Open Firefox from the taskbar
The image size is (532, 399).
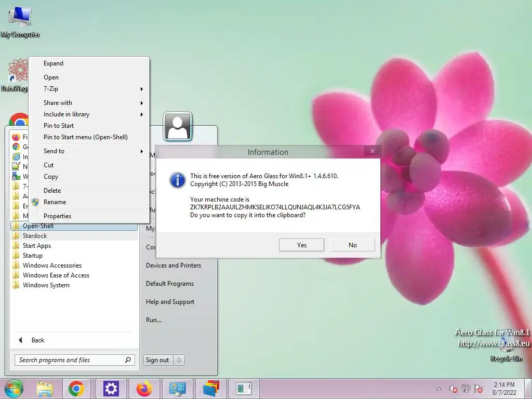[144, 389]
